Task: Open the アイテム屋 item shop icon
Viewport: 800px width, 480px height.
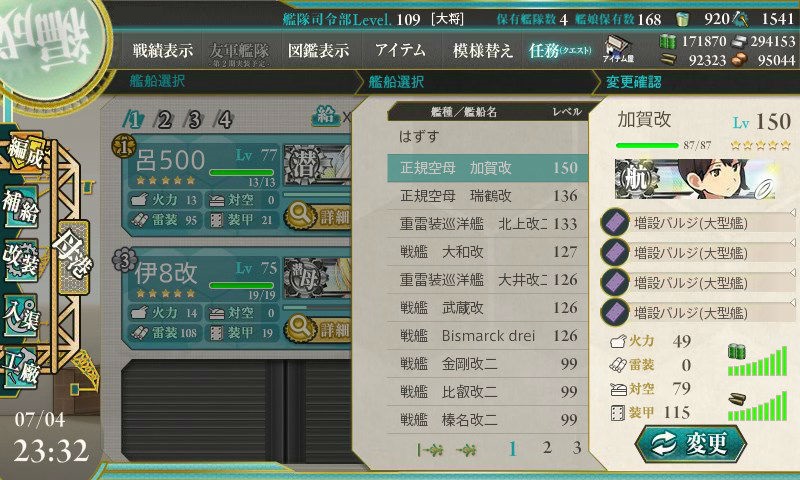Action: [x=618, y=49]
